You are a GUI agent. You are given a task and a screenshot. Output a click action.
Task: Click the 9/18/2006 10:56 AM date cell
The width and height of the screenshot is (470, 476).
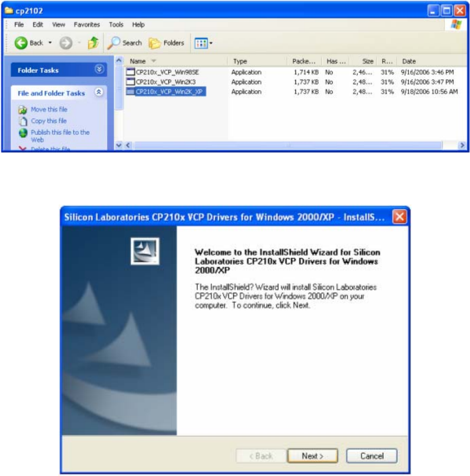pyautogui.click(x=429, y=92)
